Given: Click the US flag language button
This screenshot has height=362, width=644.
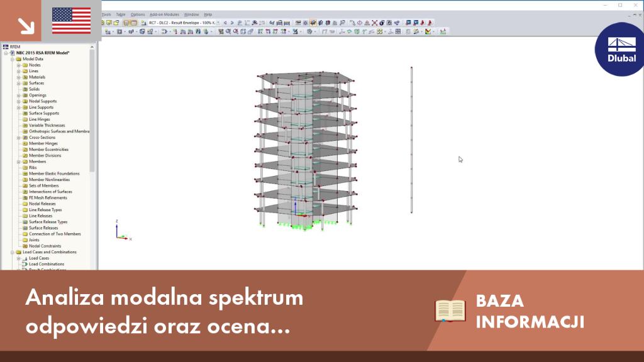Looking at the screenshot, I should point(72,21).
